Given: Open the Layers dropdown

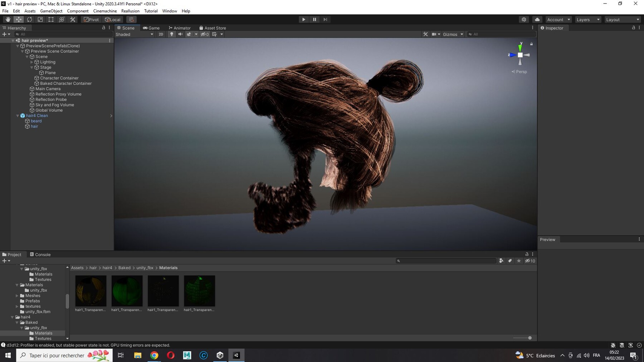Looking at the screenshot, I should pyautogui.click(x=588, y=20).
